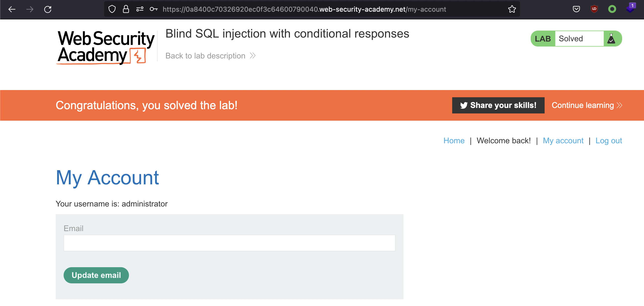Bookmark this page with the star
This screenshot has height=306, width=644.
pos(512,9)
